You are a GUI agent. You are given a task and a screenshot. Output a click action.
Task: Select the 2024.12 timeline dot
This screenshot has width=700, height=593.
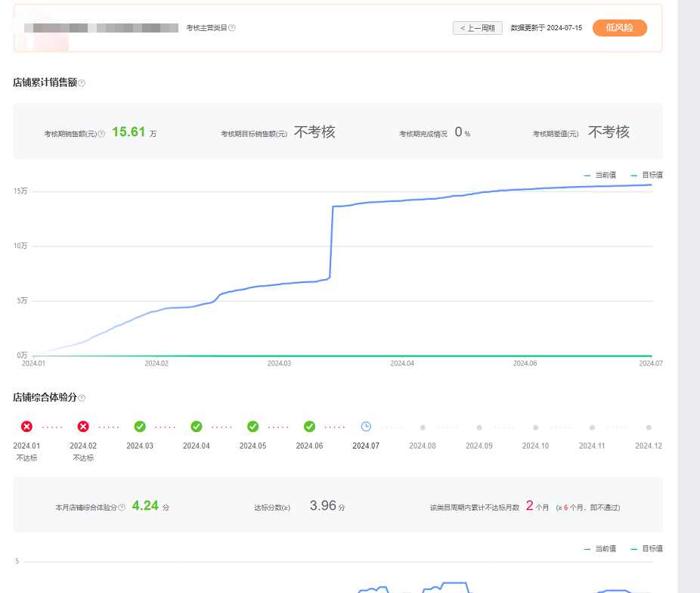(x=649, y=427)
